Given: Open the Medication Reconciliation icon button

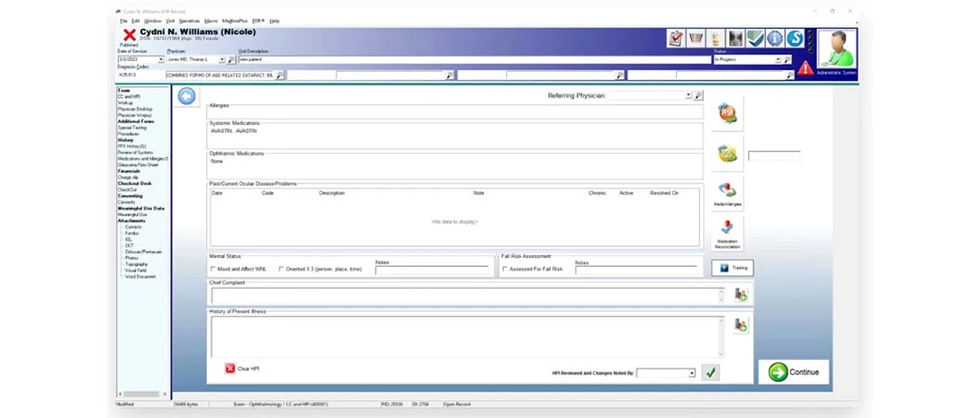Looking at the screenshot, I should [x=727, y=234].
